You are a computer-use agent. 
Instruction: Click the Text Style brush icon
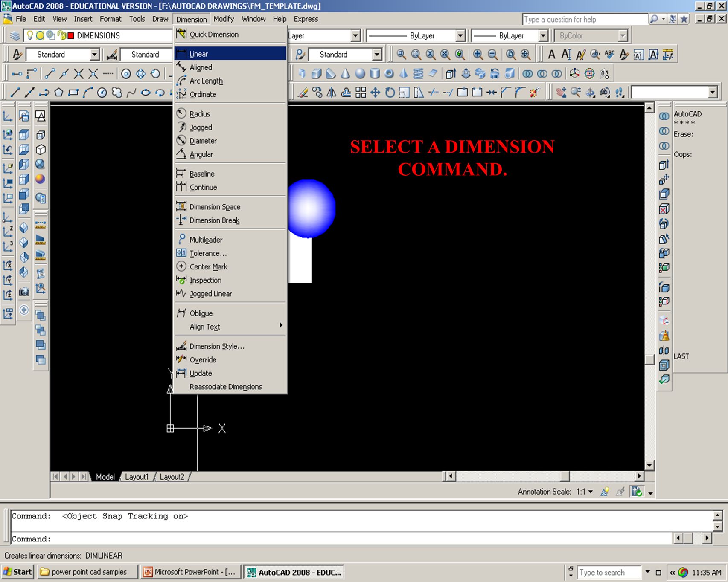point(17,55)
